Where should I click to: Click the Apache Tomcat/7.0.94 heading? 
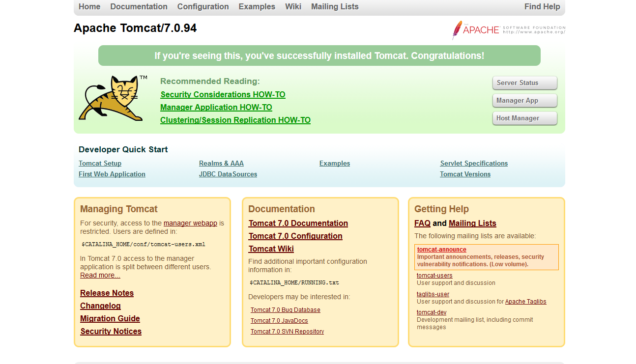[135, 28]
